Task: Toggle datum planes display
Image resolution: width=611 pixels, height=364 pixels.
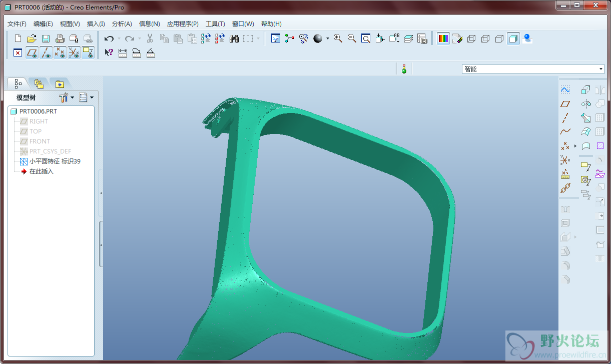Action: click(32, 52)
